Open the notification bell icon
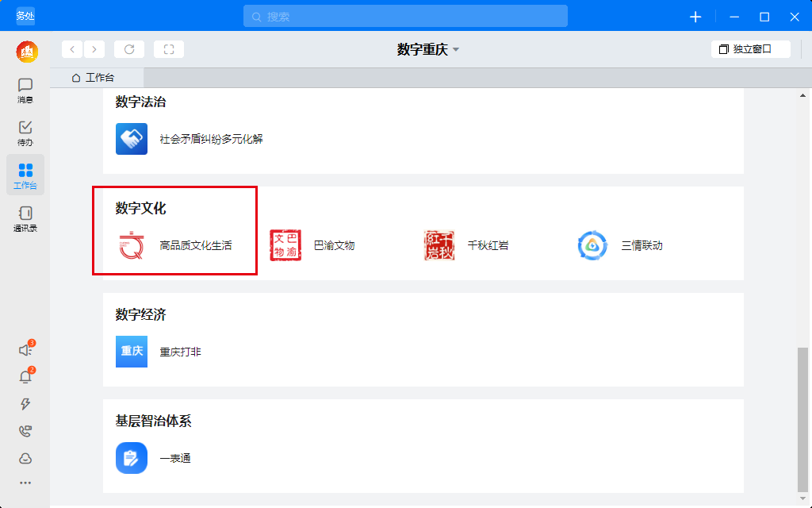The width and height of the screenshot is (812, 508). coord(25,377)
